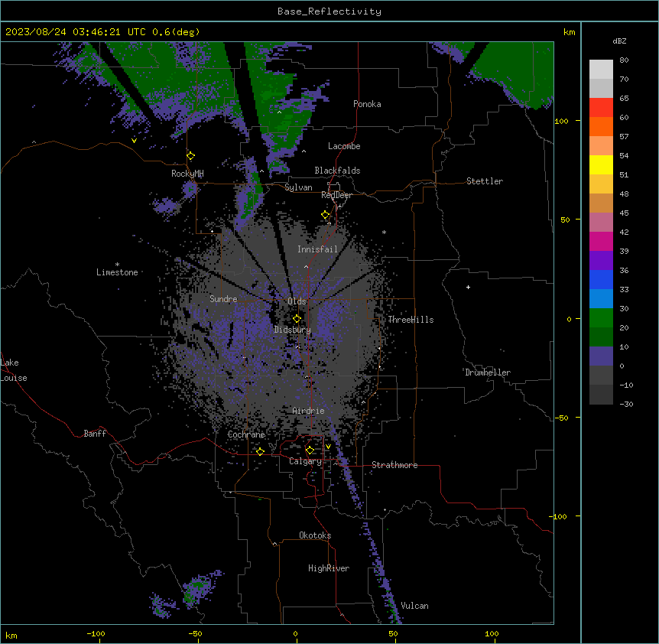Click the RockyMH label
659x644 pixels.
click(187, 174)
